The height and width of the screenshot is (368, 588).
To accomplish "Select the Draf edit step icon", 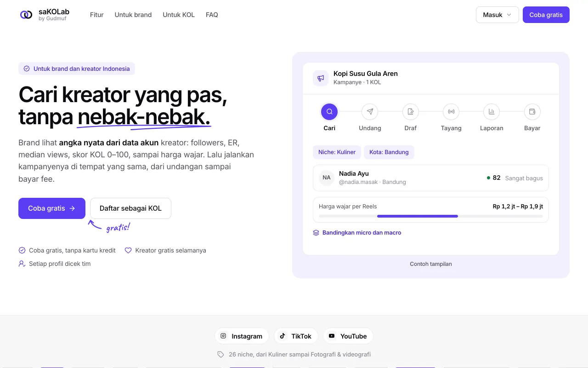I will 411,111.
